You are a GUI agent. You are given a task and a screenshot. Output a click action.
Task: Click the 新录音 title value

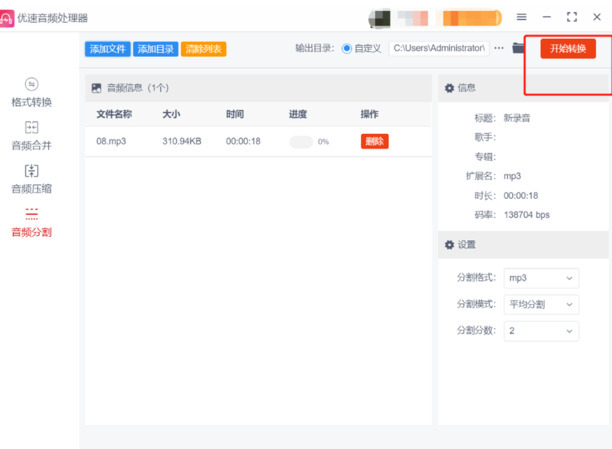pos(517,118)
